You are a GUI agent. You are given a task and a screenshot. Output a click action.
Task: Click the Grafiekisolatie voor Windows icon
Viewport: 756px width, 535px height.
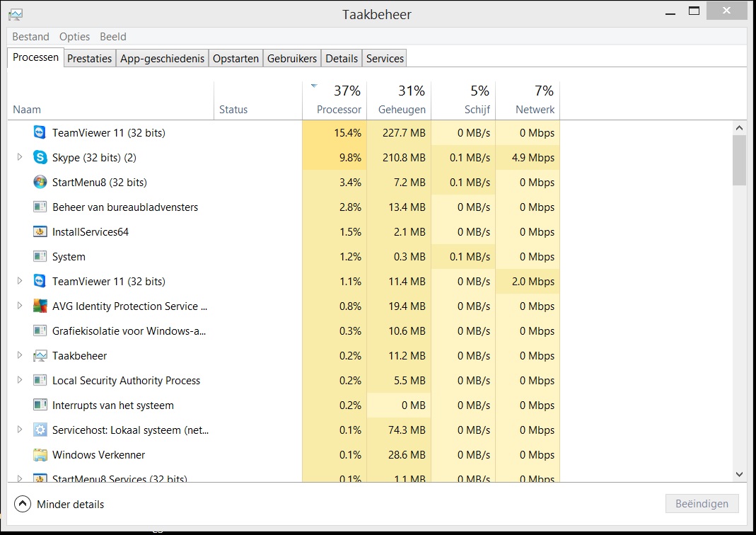pyautogui.click(x=40, y=331)
